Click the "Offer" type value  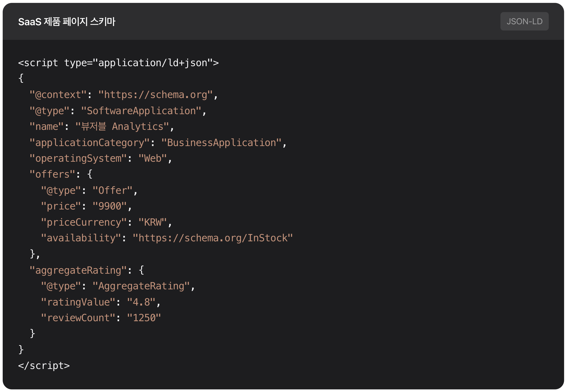(x=112, y=190)
